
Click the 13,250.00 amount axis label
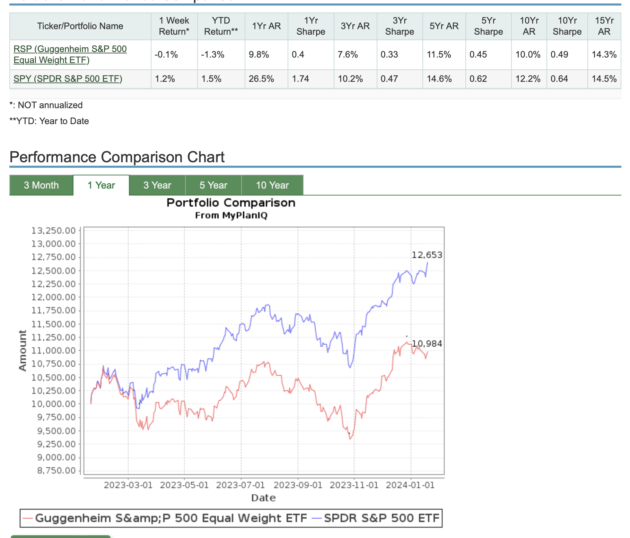53,231
